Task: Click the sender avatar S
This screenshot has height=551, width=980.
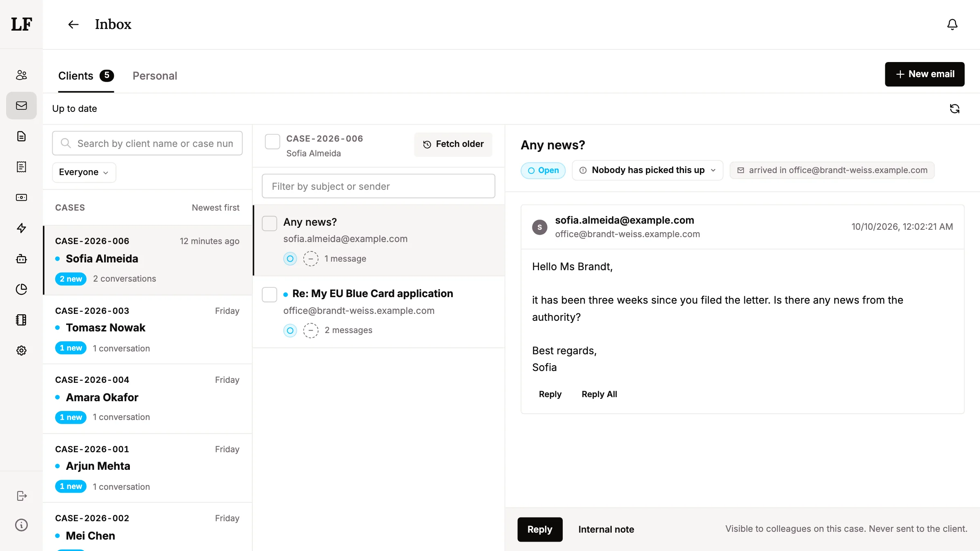Action: (539, 227)
